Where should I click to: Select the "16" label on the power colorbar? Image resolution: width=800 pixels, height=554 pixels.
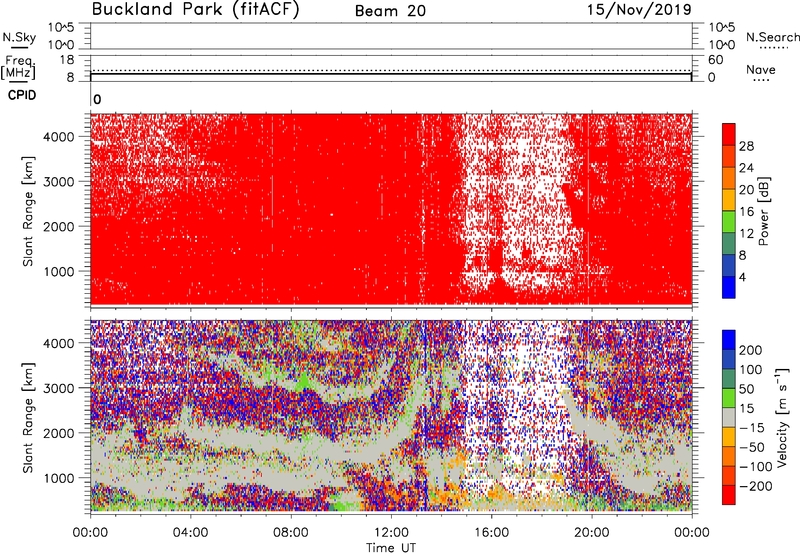746,212
